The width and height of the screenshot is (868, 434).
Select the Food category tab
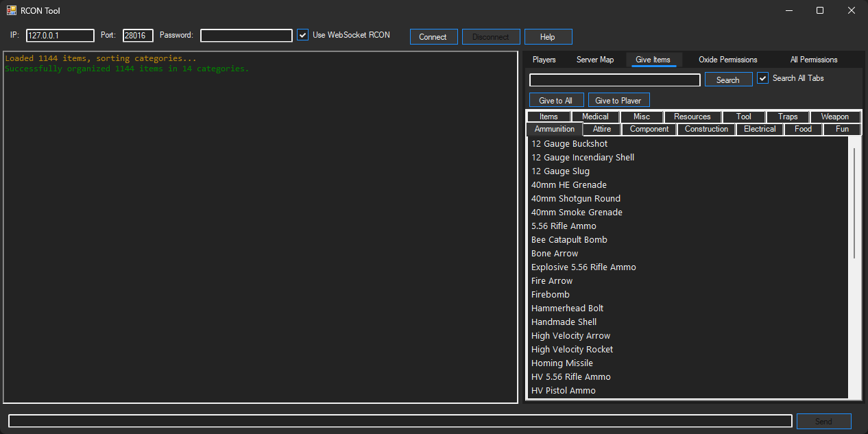[x=802, y=129]
